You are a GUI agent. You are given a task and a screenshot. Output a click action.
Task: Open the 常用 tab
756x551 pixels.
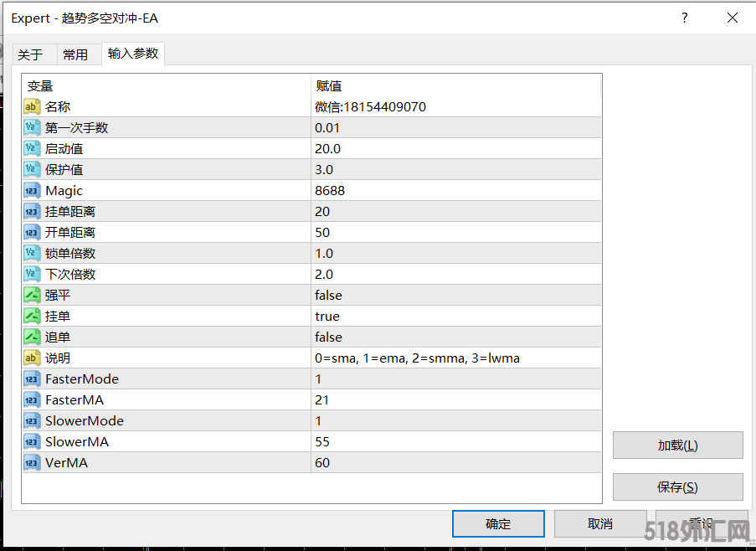tap(75, 54)
